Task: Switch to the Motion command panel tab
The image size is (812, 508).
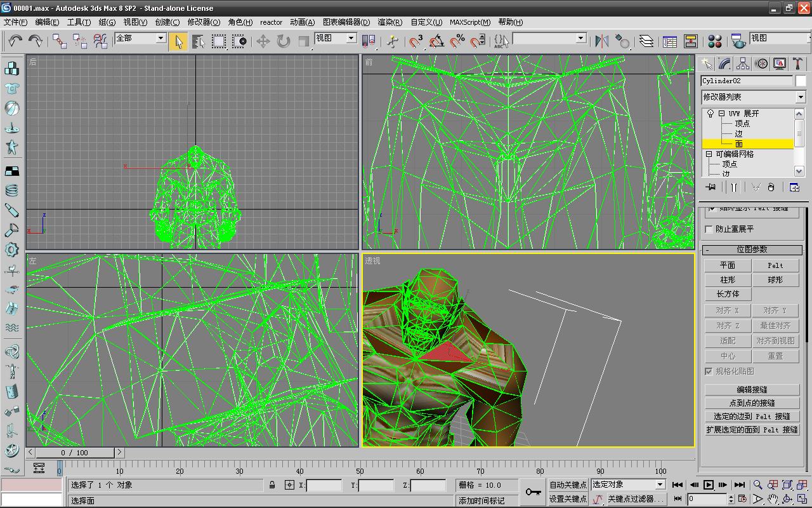Action: 761,63
